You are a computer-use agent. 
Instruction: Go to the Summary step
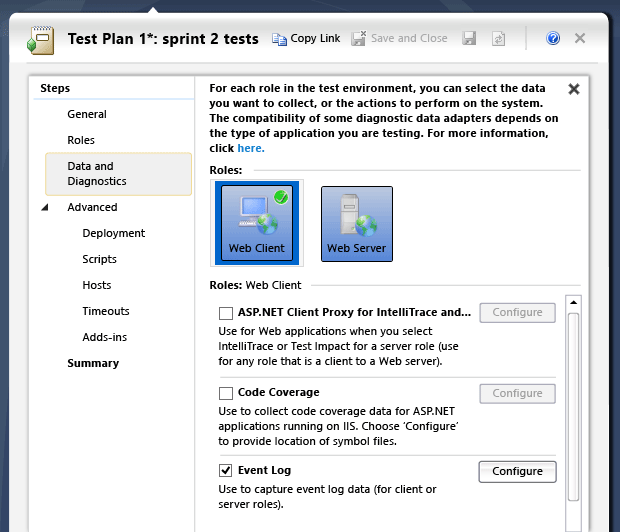click(93, 363)
